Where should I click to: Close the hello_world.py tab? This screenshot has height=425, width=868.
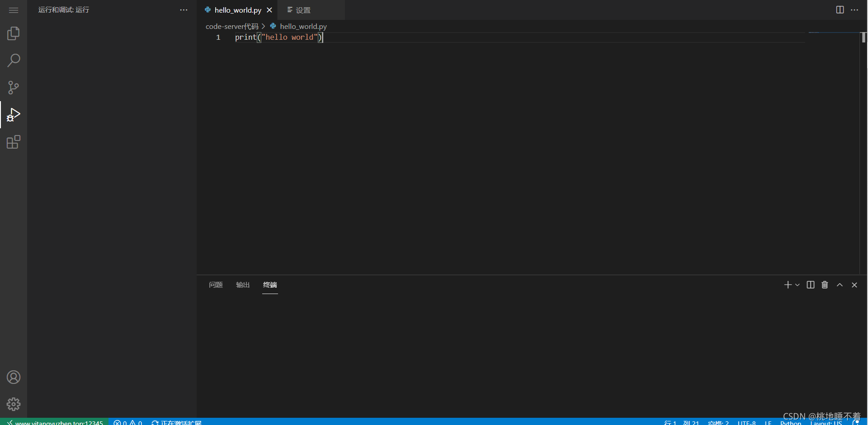pos(269,10)
